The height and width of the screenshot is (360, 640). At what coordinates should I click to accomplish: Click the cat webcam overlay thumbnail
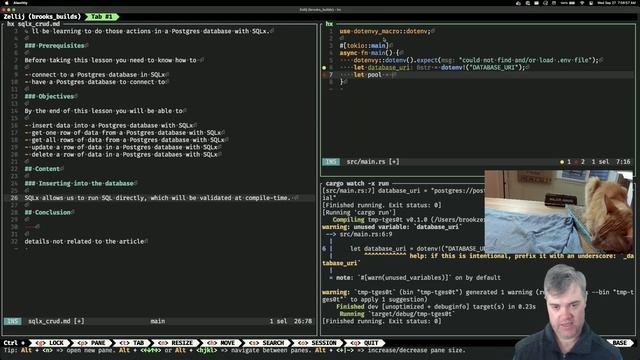tap(558, 212)
